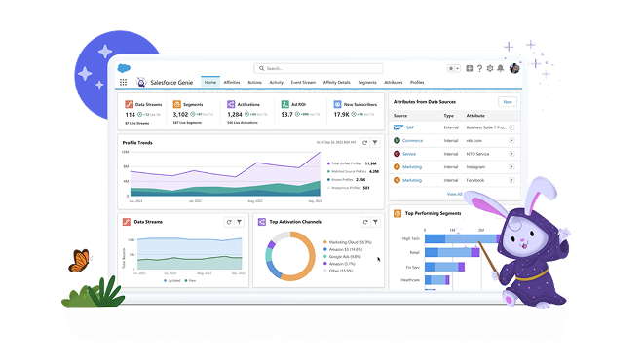Click View All under attributes
Image resolution: width=644 pixels, height=362 pixels.
point(454,194)
